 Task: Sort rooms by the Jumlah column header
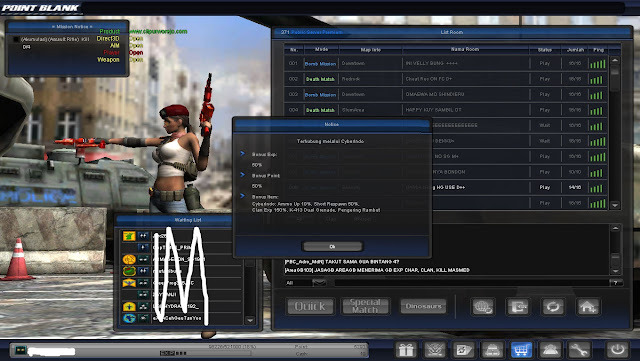click(575, 49)
